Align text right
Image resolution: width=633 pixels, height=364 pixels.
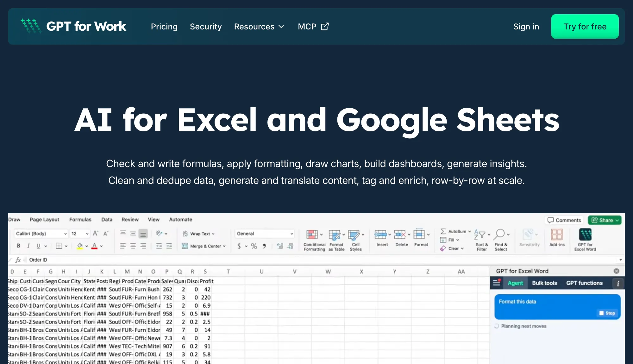[x=143, y=246]
